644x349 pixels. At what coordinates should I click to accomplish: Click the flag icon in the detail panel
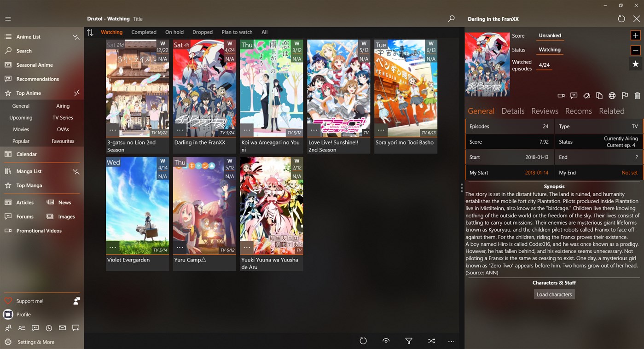625,96
